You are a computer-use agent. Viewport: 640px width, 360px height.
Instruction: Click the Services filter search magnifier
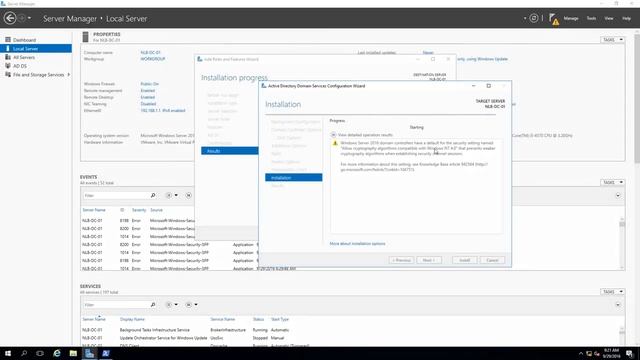[x=153, y=305]
